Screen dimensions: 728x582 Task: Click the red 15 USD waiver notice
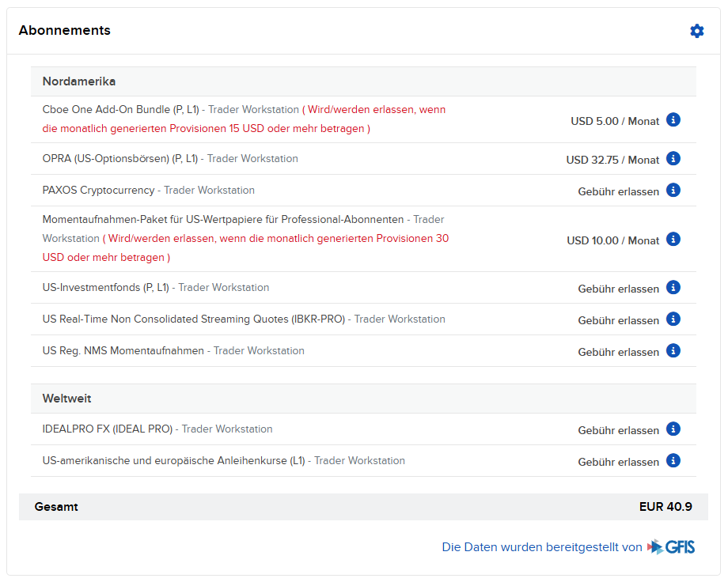point(244,119)
